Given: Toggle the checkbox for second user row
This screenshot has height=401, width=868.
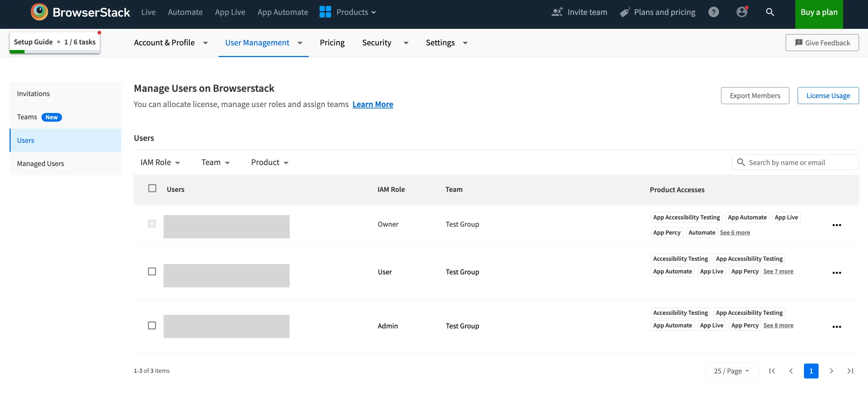Looking at the screenshot, I should coord(152,271).
